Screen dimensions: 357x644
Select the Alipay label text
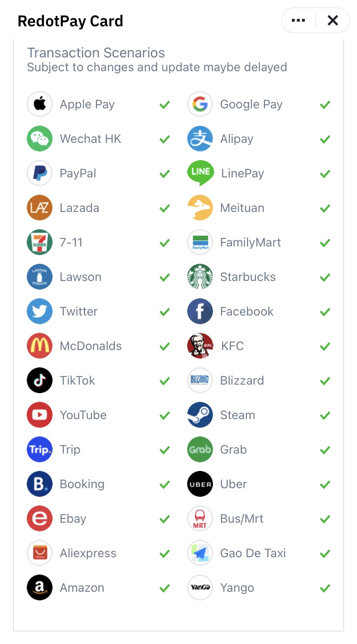click(x=237, y=139)
